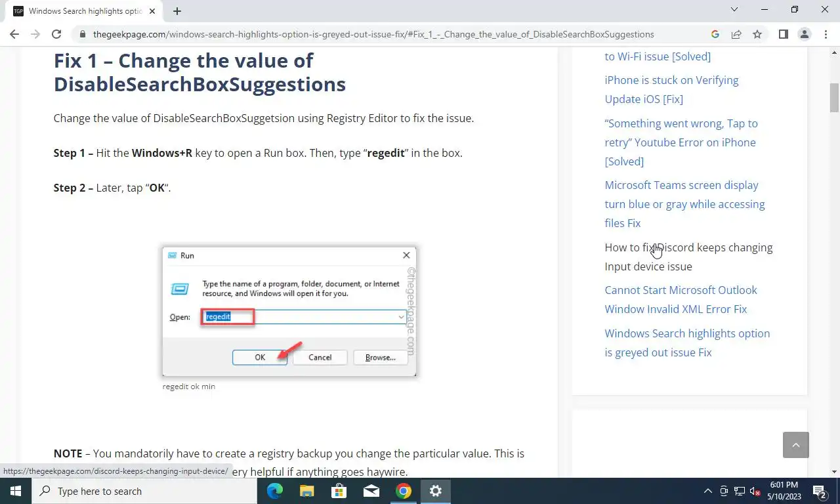
Task: Open notification center with 2 notifications
Action: 819,491
